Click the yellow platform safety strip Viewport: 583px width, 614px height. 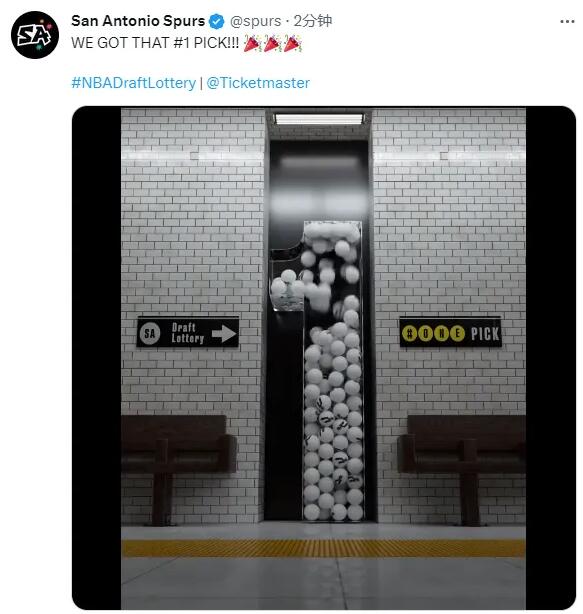tap(323, 548)
